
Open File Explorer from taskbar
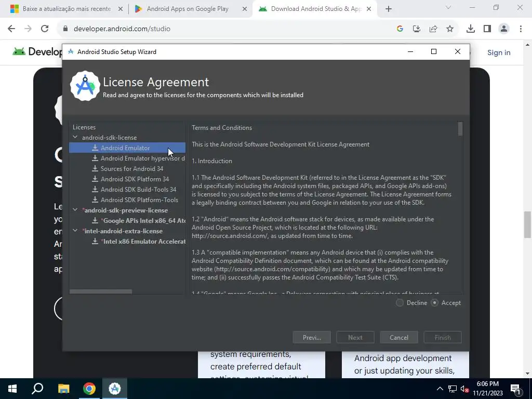click(63, 389)
